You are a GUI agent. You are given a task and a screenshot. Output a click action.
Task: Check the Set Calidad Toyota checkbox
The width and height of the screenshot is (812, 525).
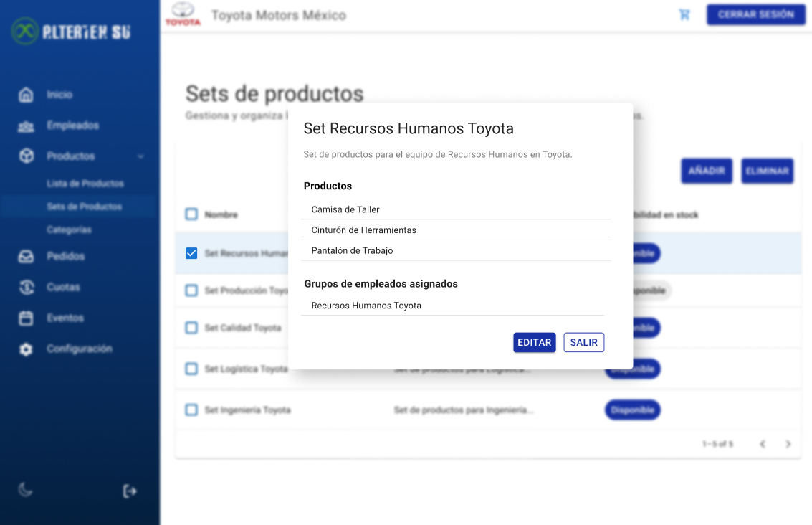(x=191, y=328)
